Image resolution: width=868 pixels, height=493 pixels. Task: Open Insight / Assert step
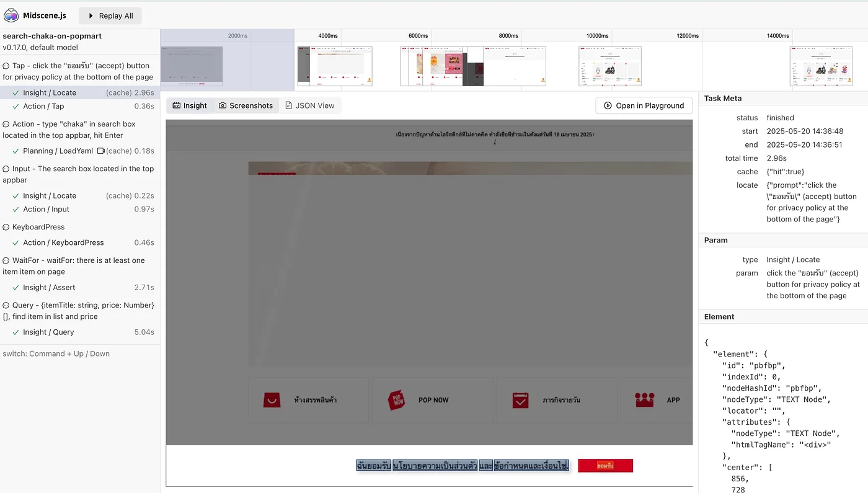[x=49, y=287]
